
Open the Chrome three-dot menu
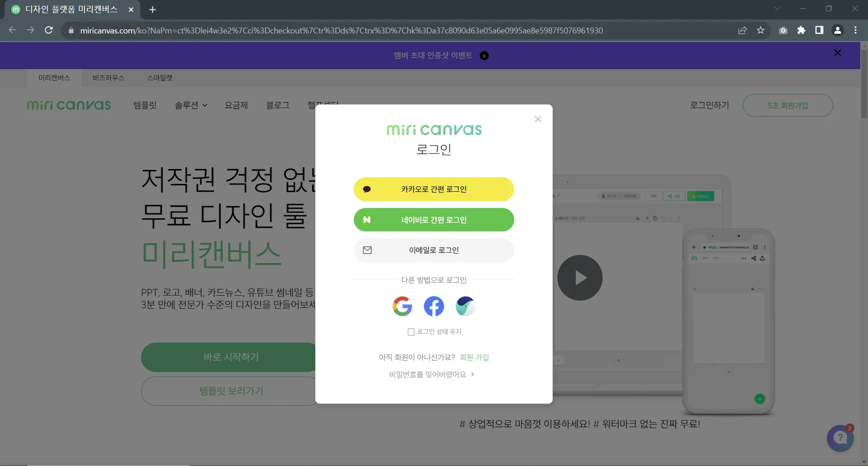[855, 30]
